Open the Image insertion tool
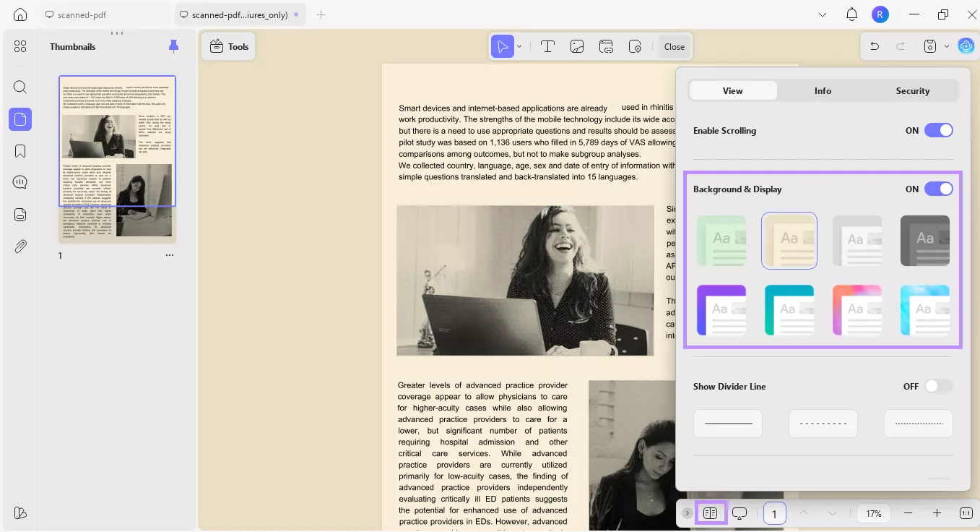Image resolution: width=980 pixels, height=532 pixels. pos(576,46)
